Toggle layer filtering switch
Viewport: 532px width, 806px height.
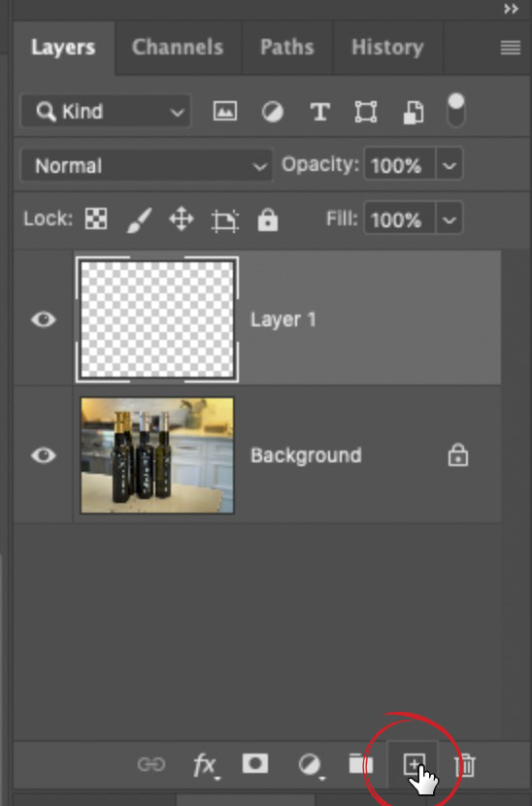[x=456, y=111]
